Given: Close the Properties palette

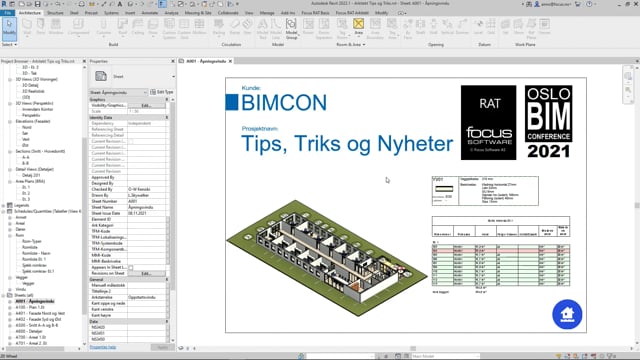Looking at the screenshot, I should [x=172, y=61].
